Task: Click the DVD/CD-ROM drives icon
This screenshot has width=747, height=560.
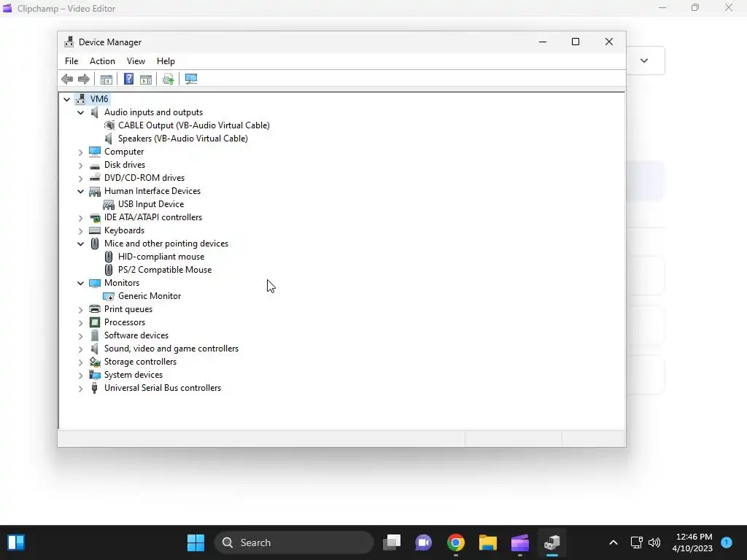Action: pos(95,178)
